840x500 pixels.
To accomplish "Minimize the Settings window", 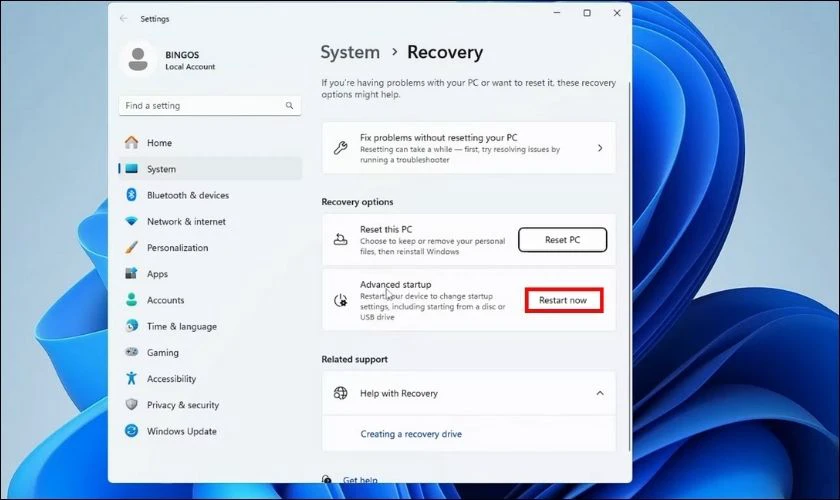I will coord(557,13).
